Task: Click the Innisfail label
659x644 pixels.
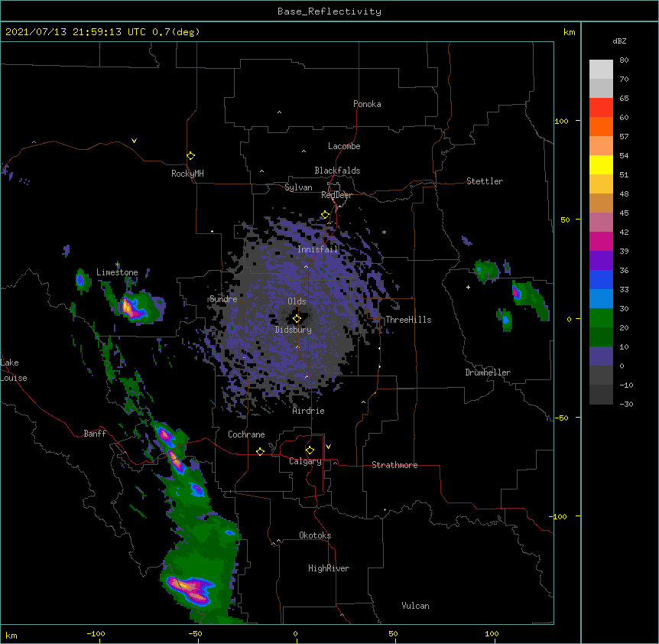Action: coord(317,249)
